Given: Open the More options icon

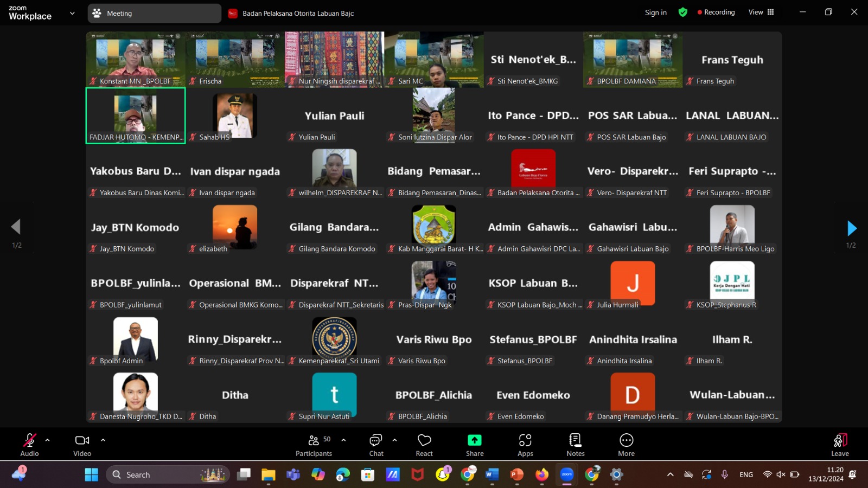Looking at the screenshot, I should pyautogui.click(x=626, y=440).
